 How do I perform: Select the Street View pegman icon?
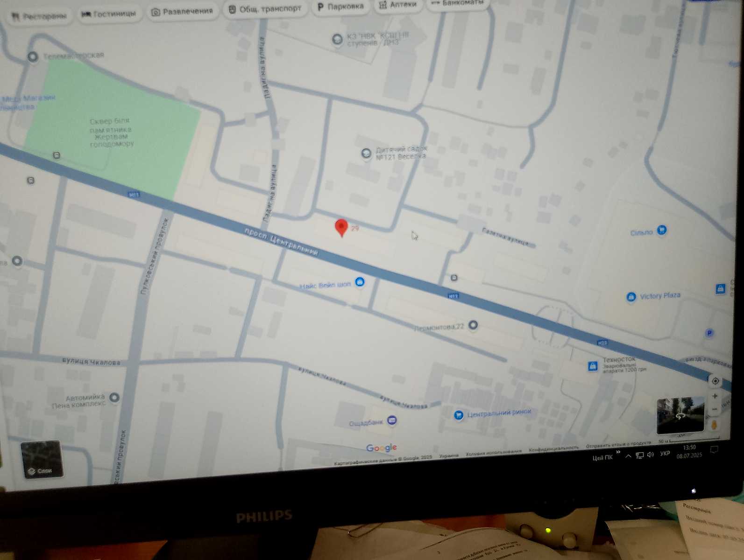[x=714, y=425]
